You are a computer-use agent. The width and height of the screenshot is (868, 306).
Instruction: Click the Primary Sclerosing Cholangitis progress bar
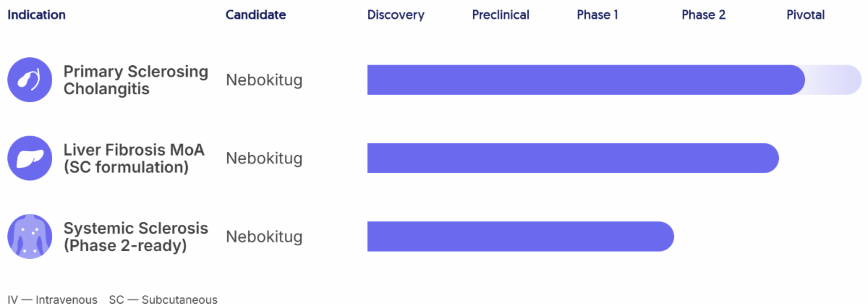click(586, 80)
